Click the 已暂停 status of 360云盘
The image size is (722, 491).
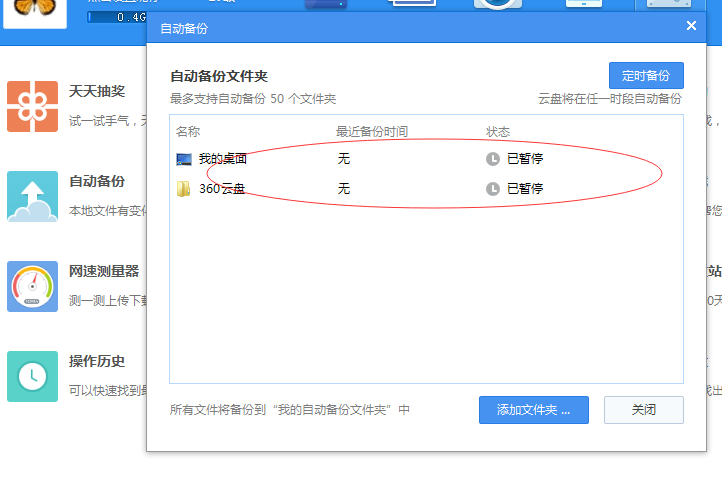pos(525,189)
